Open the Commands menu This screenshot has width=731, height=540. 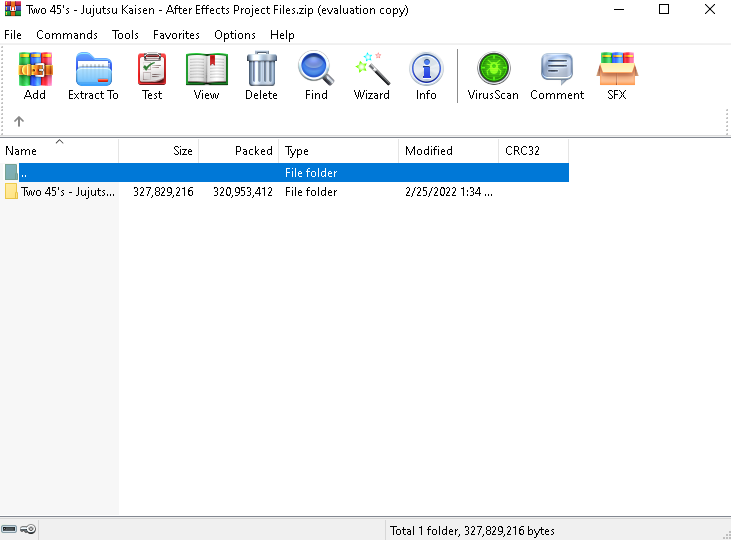(67, 35)
